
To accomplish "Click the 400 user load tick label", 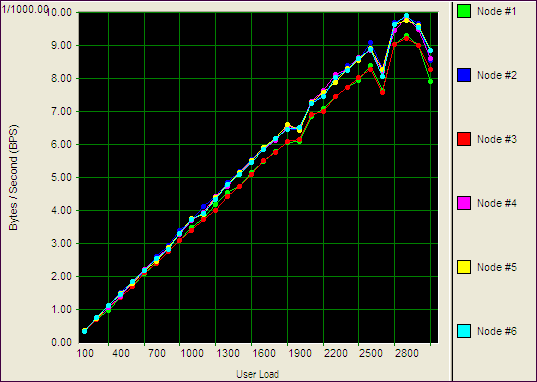I will (121, 353).
